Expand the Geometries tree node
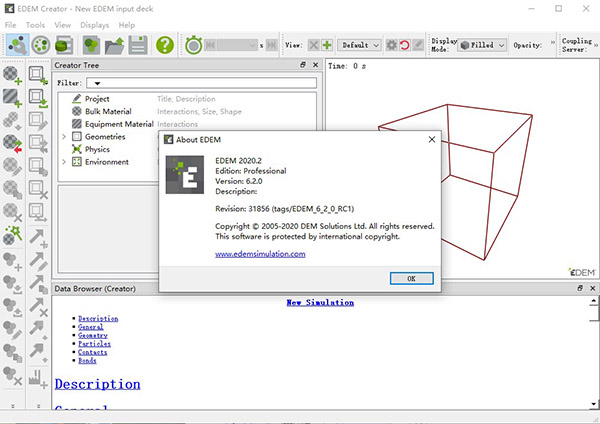 [x=64, y=137]
